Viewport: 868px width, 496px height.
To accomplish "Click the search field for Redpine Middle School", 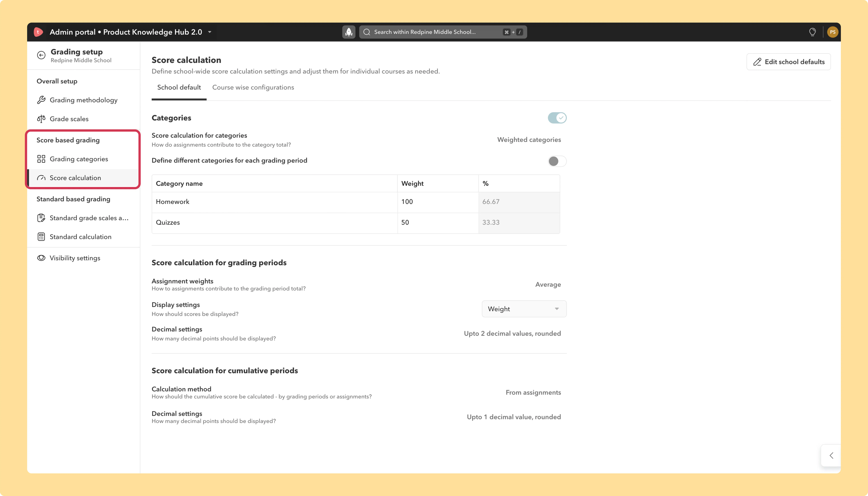I will 443,32.
